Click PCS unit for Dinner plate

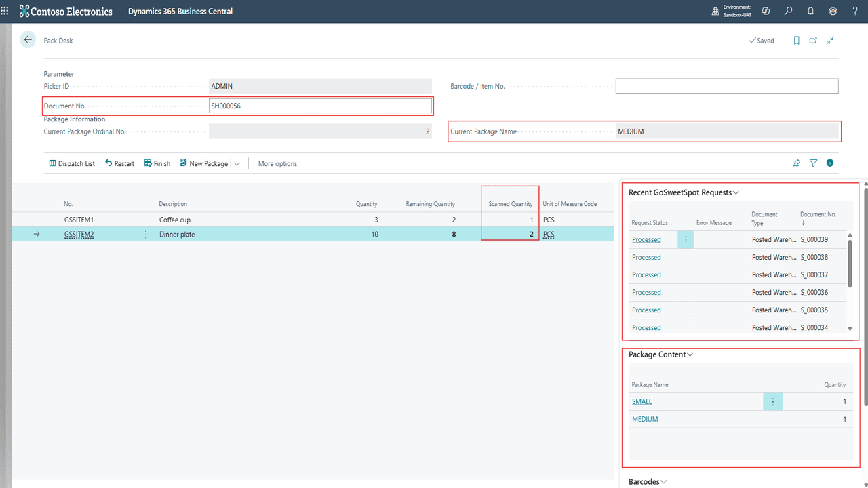coord(549,235)
